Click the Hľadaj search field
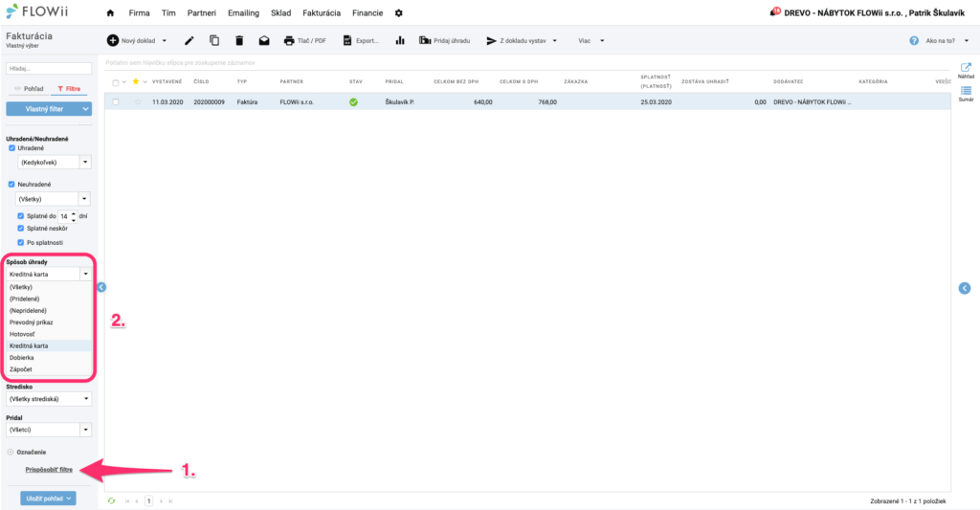The height and width of the screenshot is (510, 980). (x=49, y=68)
